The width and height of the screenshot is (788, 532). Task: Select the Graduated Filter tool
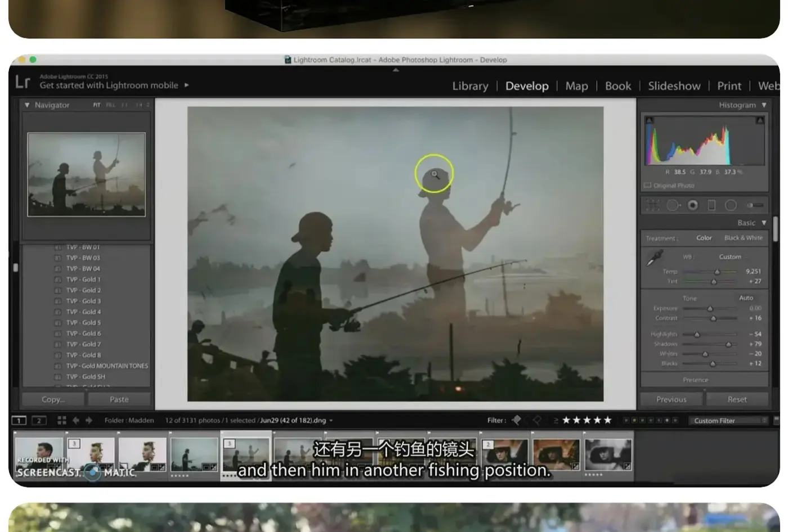click(711, 205)
